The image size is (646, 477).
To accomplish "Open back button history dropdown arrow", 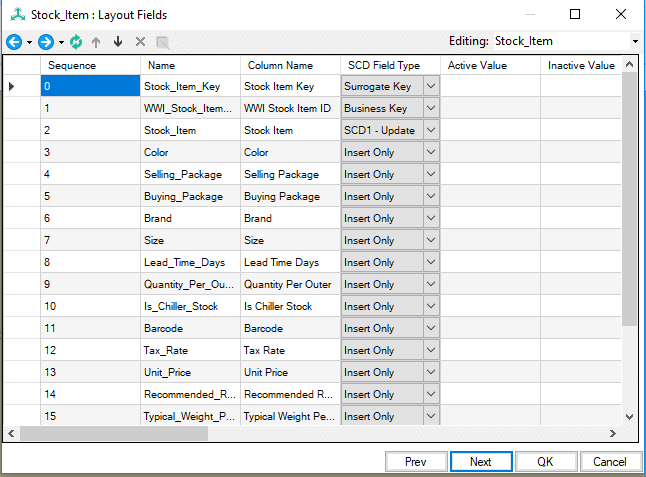I will click(x=30, y=42).
